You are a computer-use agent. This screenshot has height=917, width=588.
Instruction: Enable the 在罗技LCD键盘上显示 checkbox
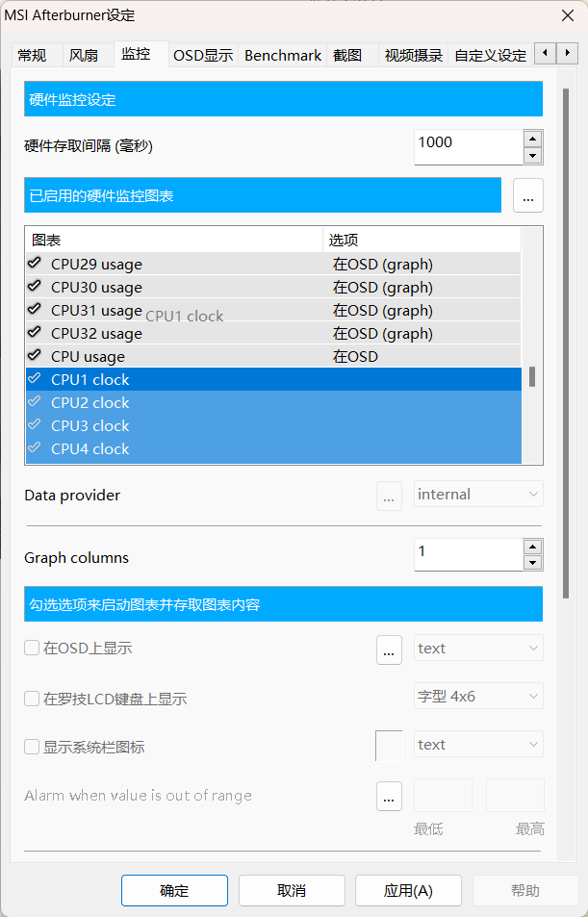pos(32,699)
